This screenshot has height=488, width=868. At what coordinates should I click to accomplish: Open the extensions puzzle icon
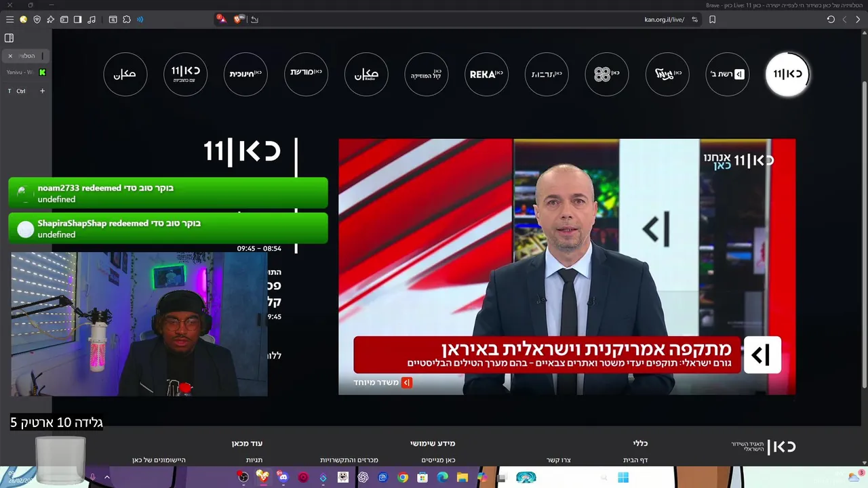pyautogui.click(x=126, y=20)
